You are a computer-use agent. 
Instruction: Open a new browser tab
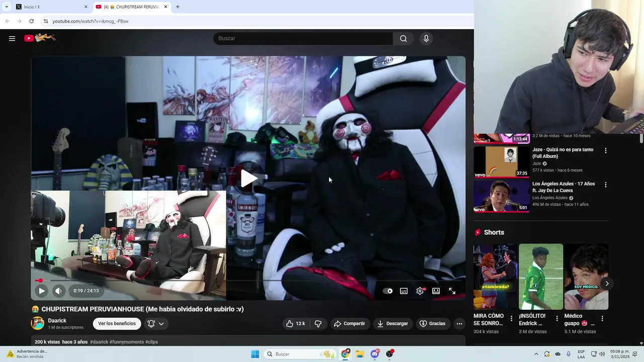(178, 7)
